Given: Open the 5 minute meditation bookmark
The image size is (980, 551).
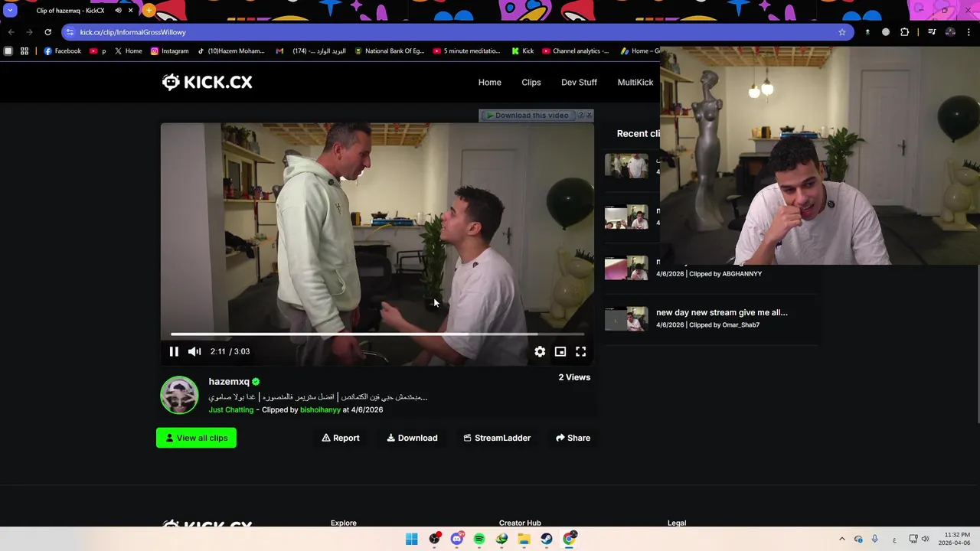Looking at the screenshot, I should [x=466, y=51].
